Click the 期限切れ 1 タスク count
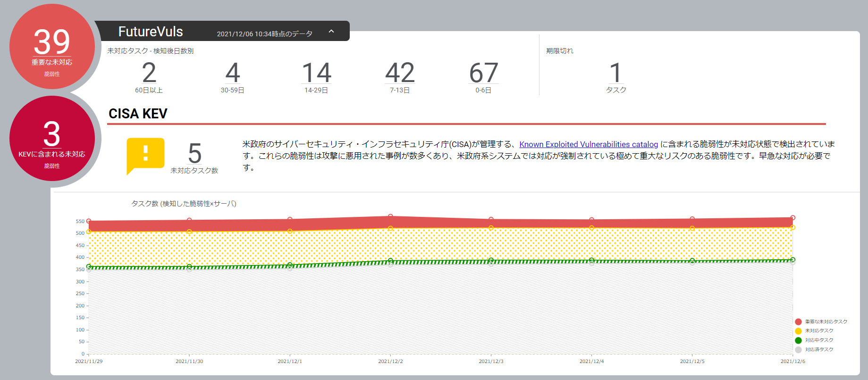Image resolution: width=868 pixels, height=380 pixels. 615,73
